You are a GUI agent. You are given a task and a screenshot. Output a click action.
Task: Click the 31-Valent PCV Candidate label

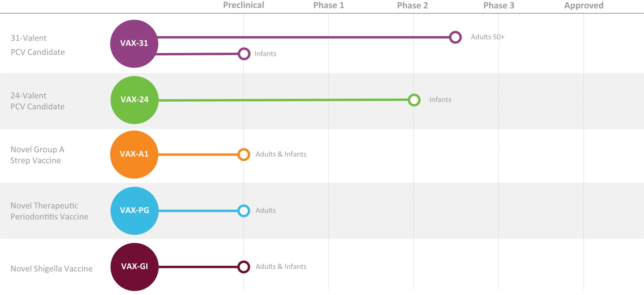(38, 45)
